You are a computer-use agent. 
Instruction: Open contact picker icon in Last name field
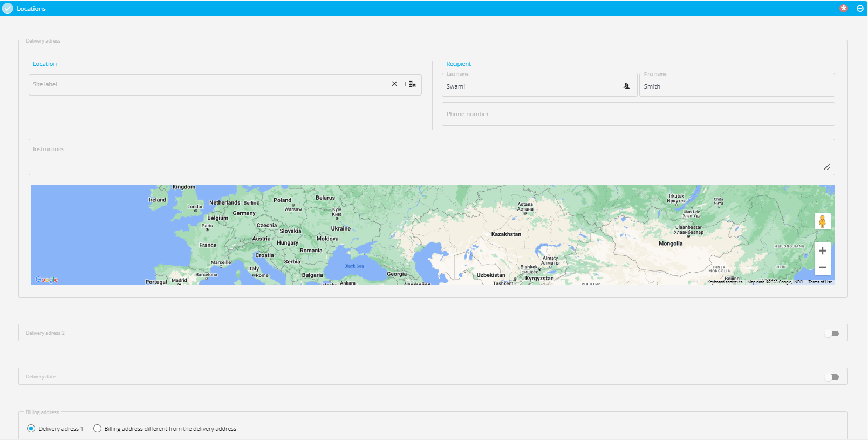click(x=626, y=86)
